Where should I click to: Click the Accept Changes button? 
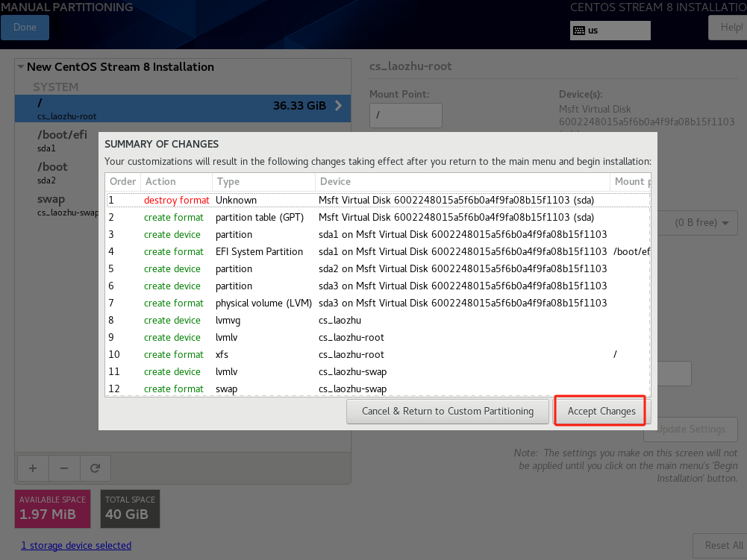click(600, 411)
